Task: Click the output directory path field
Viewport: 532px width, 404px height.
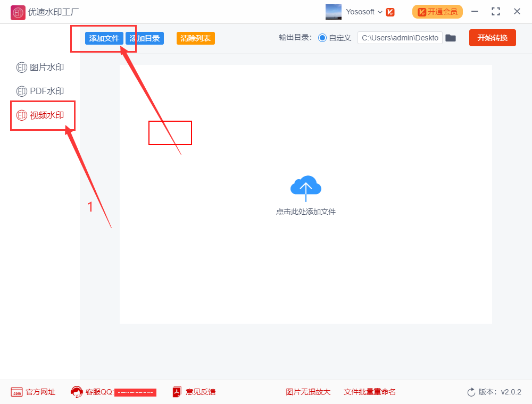Action: 400,38
